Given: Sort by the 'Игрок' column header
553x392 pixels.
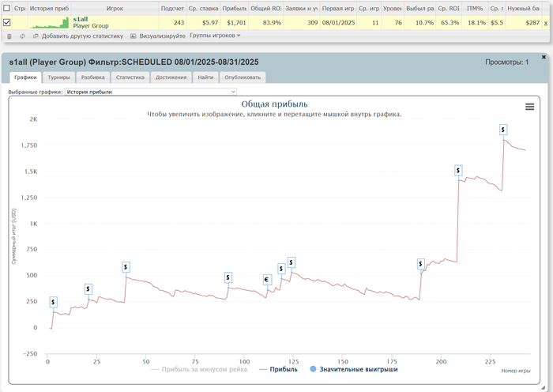Looking at the screenshot, I should coord(115,8).
